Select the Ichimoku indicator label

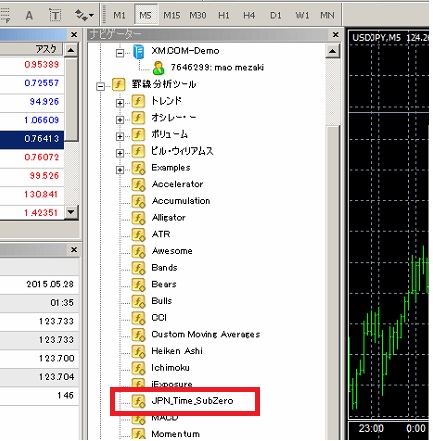coord(170,367)
